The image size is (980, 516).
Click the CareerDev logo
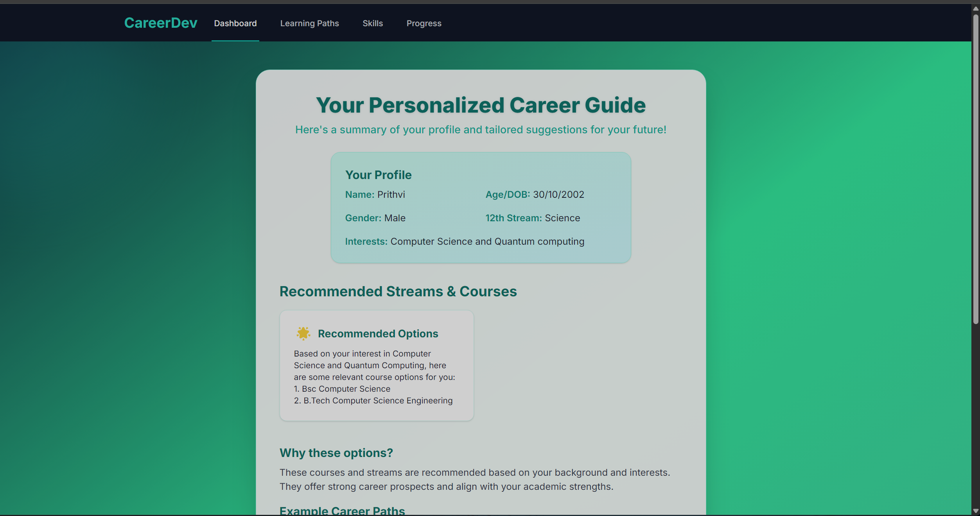click(160, 23)
